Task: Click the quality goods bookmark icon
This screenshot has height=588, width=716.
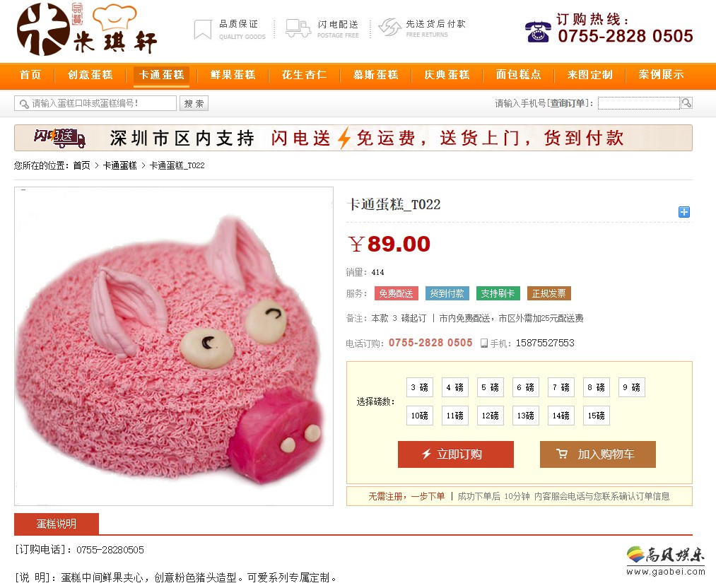Action: point(203,29)
